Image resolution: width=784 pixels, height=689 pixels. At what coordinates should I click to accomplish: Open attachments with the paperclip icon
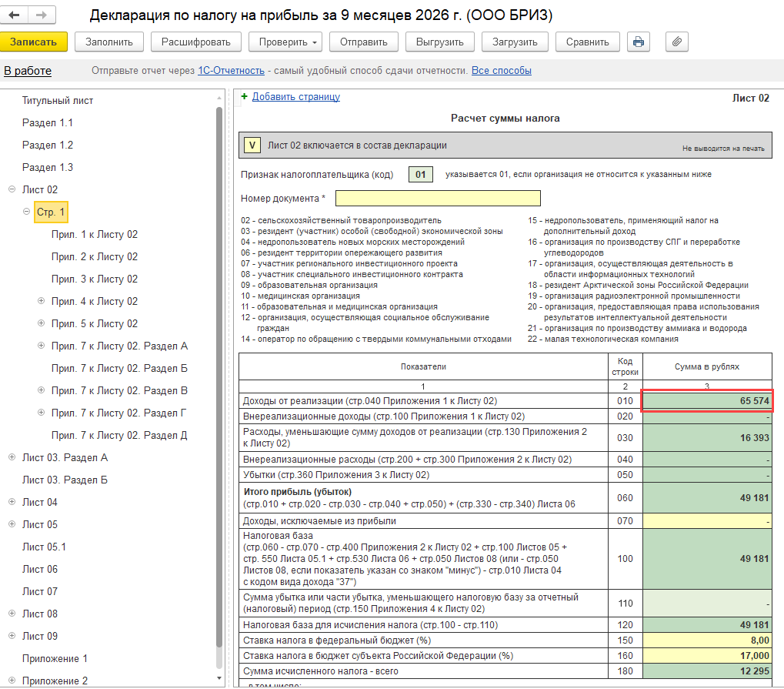[x=677, y=42]
